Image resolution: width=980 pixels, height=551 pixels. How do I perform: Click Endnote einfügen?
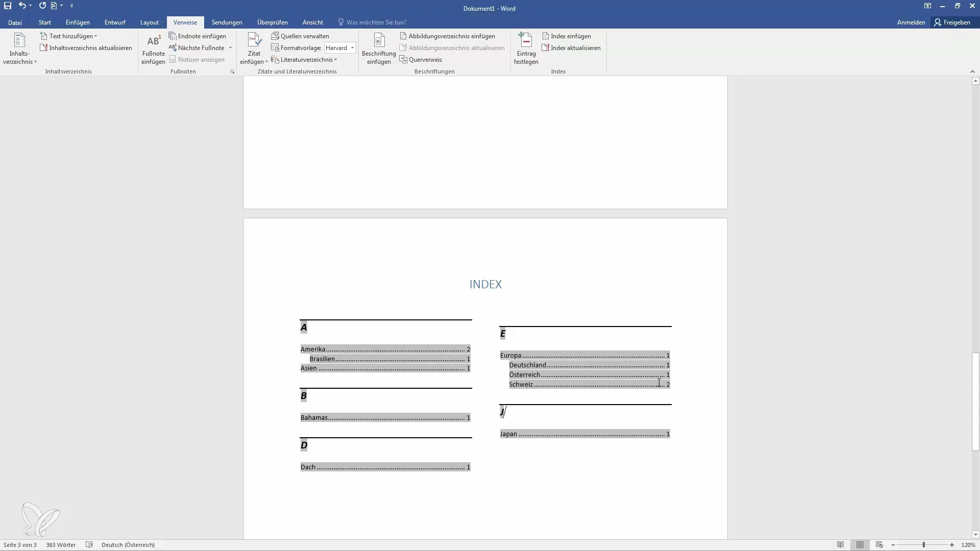pyautogui.click(x=198, y=36)
